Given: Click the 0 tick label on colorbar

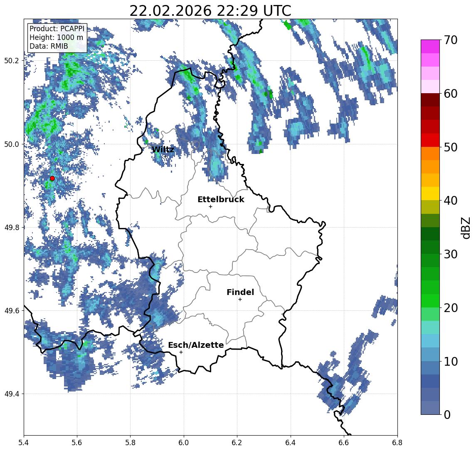Looking at the screenshot, I should (447, 414).
